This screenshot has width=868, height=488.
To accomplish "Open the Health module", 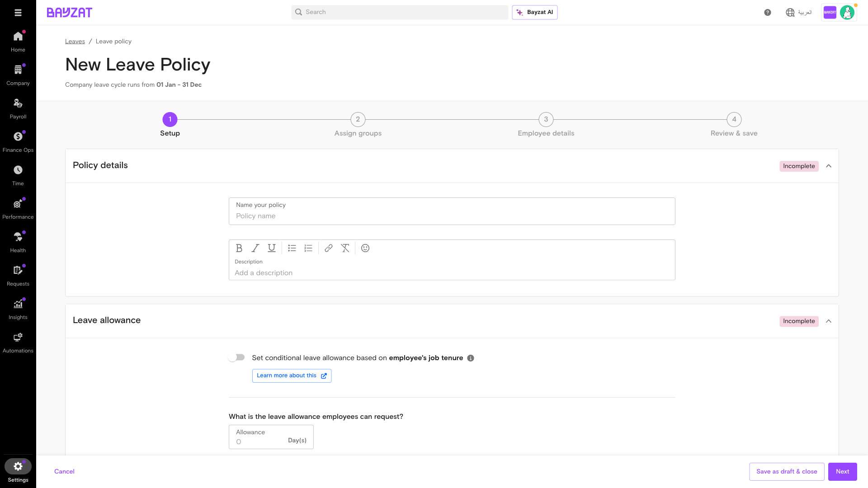I will 18,242.
